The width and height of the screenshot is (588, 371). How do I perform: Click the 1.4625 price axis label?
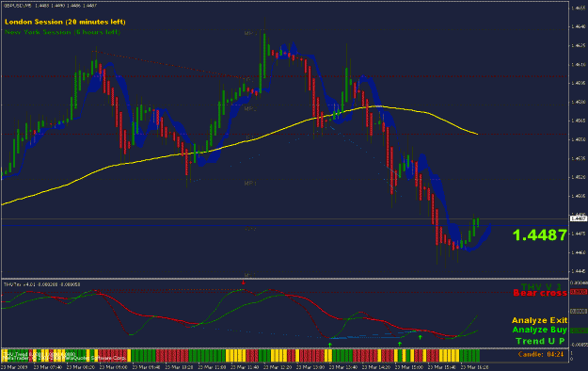tap(578, 45)
